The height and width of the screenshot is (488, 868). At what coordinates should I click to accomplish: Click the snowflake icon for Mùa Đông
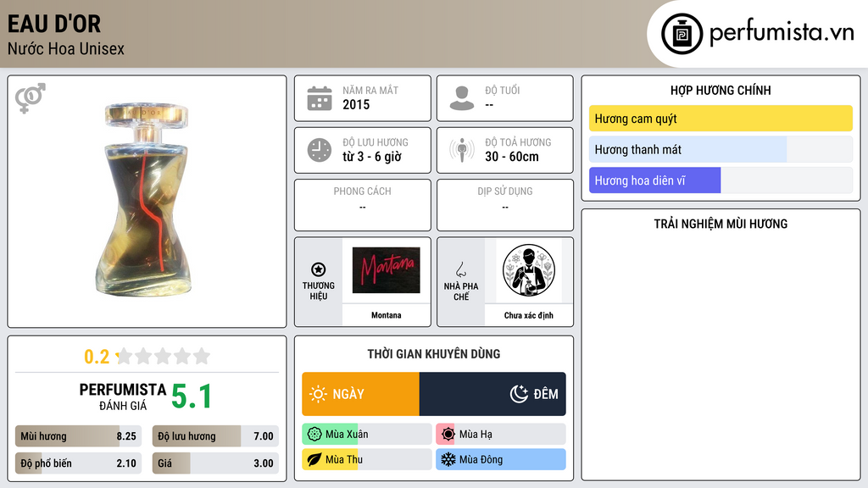tap(448, 459)
